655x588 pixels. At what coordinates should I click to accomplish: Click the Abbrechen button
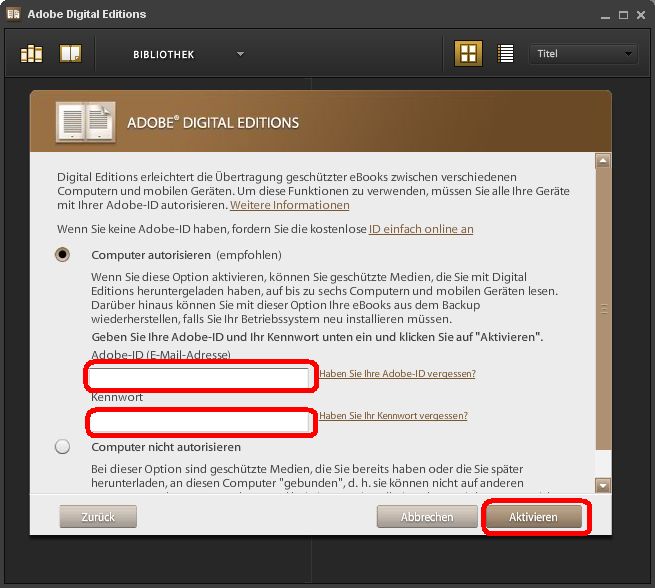427,517
